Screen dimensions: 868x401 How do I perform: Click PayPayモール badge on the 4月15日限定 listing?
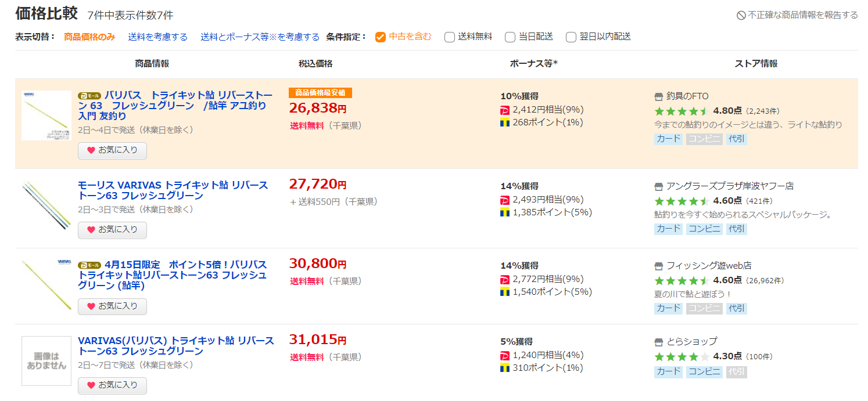click(89, 265)
